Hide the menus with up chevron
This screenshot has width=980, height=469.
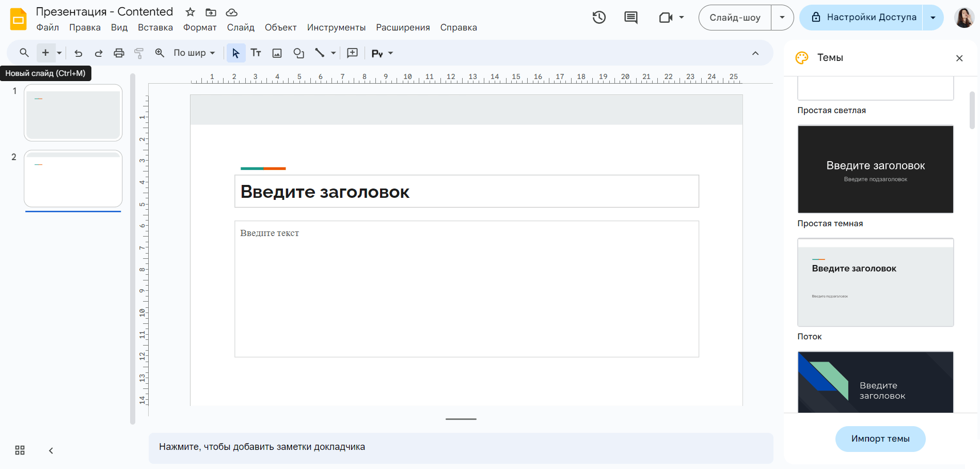pos(755,53)
